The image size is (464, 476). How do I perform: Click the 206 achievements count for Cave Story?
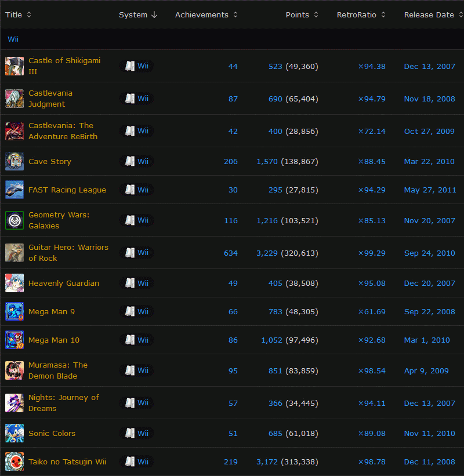[231, 162]
